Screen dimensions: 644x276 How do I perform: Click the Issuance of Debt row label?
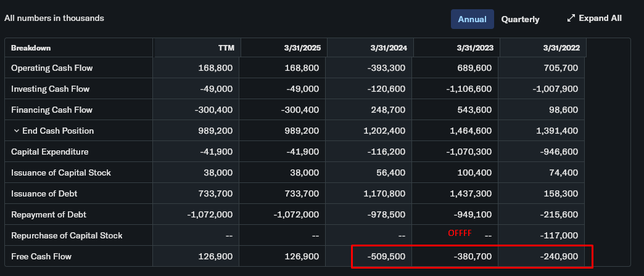[x=44, y=193]
